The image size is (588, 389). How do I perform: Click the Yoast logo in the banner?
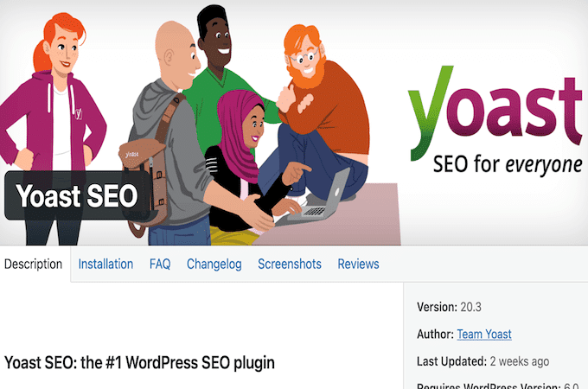(x=495, y=112)
